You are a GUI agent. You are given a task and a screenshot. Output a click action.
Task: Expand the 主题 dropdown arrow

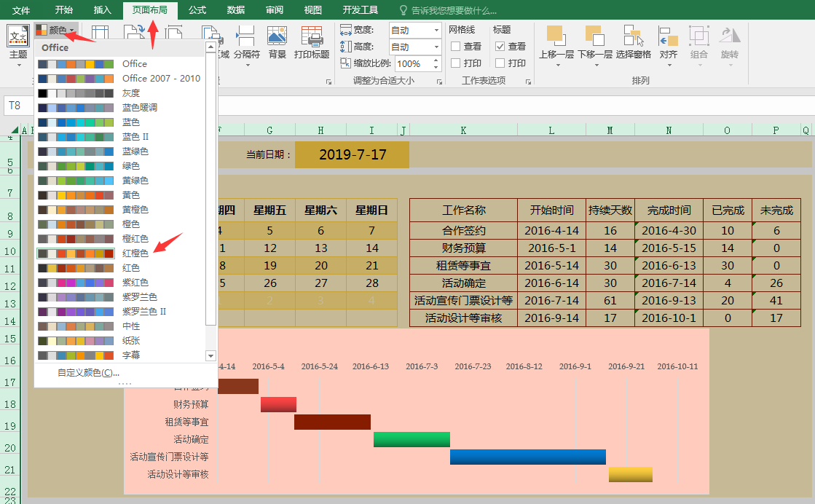19,66
